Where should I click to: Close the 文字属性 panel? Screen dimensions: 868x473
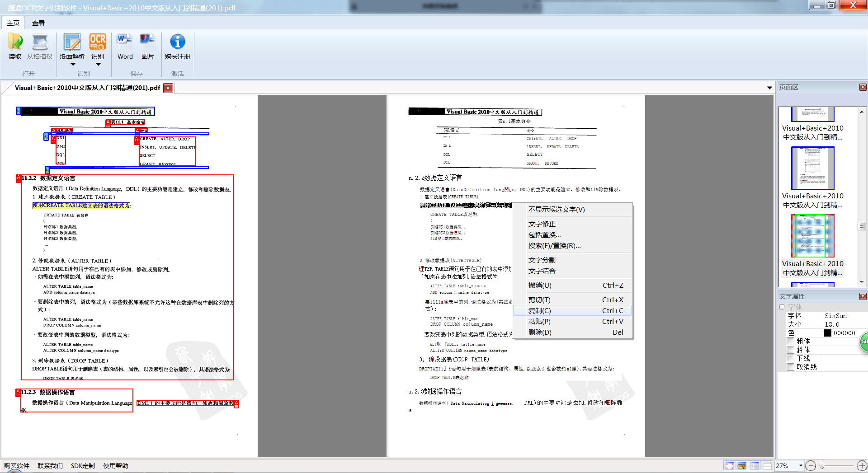863,296
